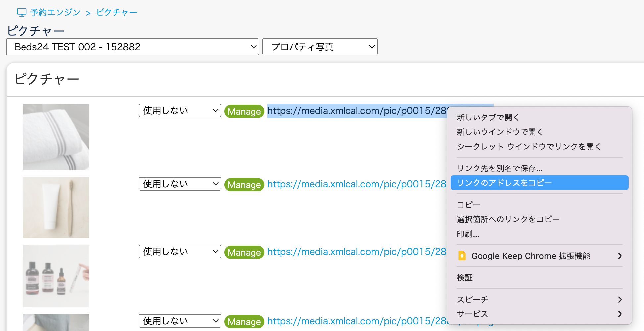
Task: Expand the プロパティ写真 dropdown
Action: 320,47
